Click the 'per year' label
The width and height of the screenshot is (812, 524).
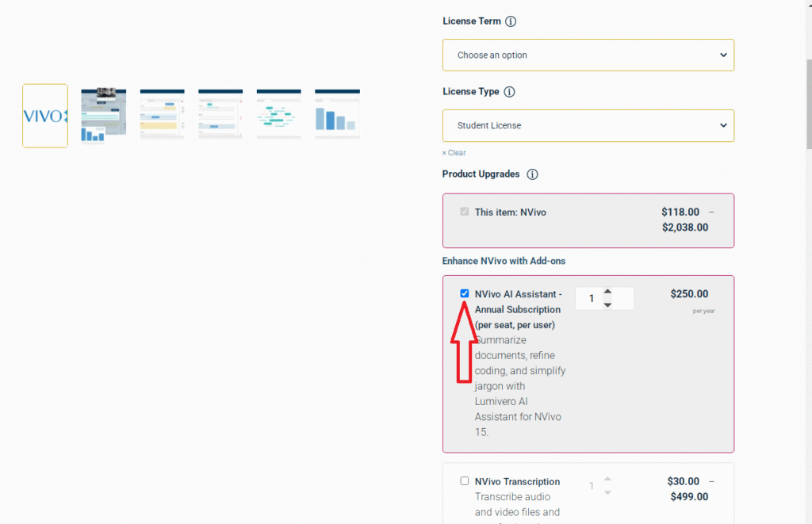click(704, 312)
